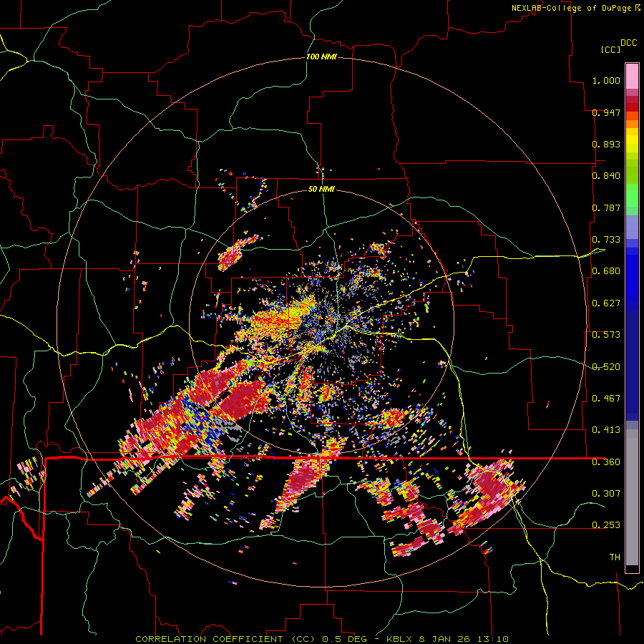Click the 0.520 legend value
Viewport: 644px width, 644px height.
tap(606, 367)
